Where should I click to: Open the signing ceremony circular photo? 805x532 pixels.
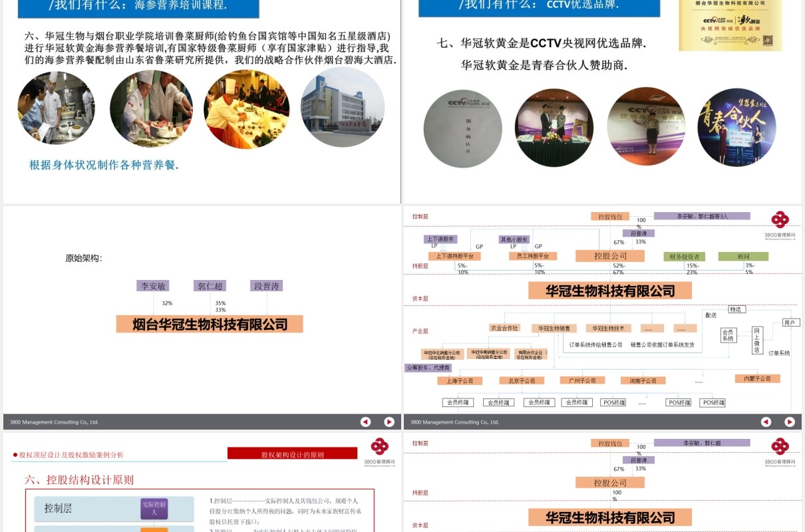click(x=554, y=128)
